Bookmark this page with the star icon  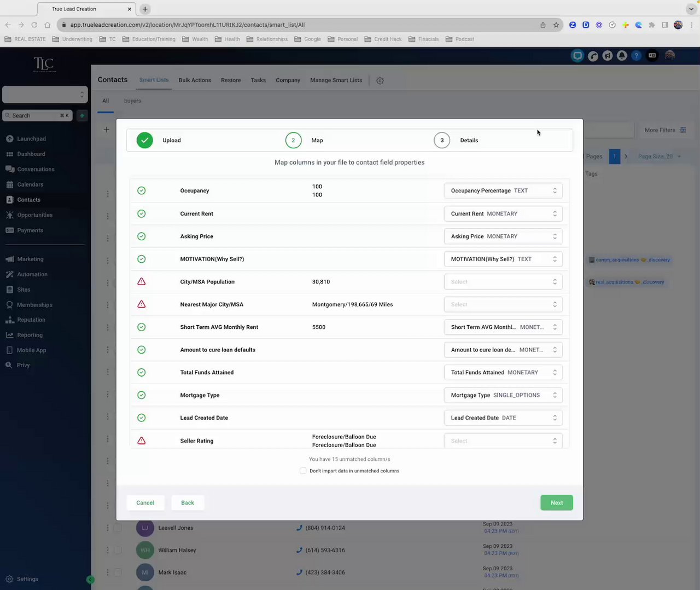coord(556,25)
